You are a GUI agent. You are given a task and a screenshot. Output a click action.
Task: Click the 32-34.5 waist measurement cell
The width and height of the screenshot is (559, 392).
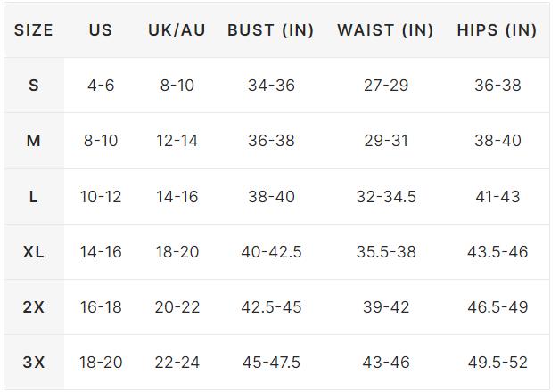[386, 197]
